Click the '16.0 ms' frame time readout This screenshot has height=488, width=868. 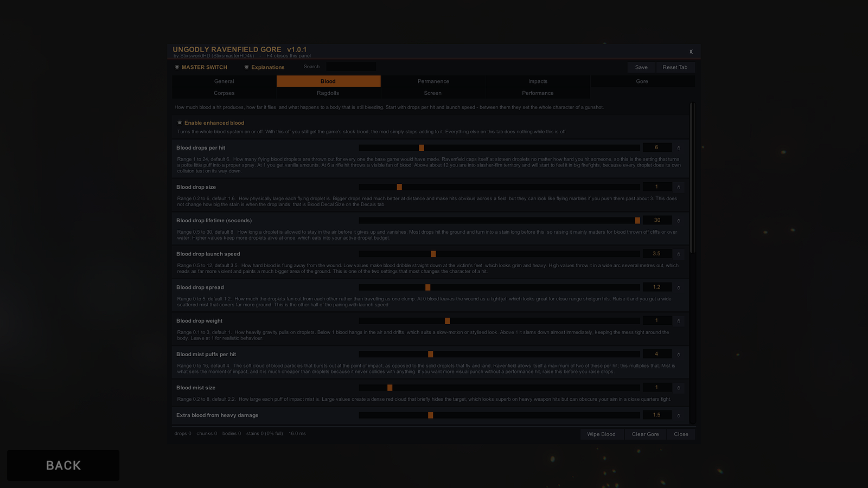297,434
